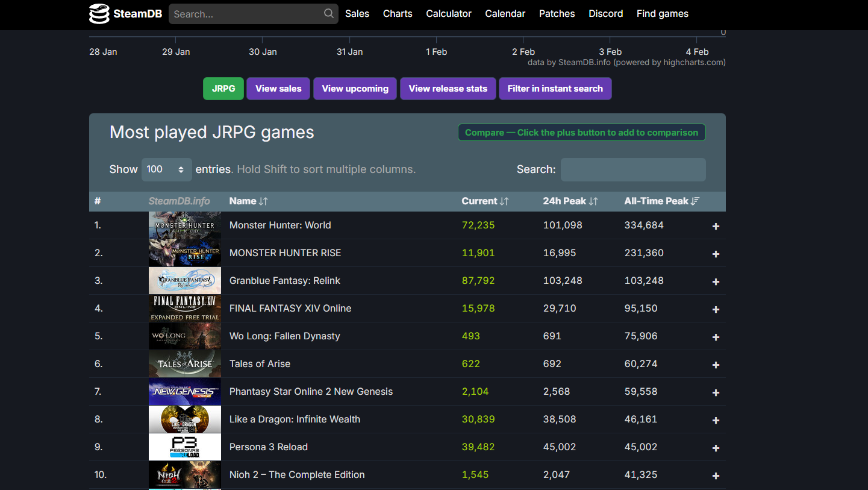Add Wo Long: Fallen Dynasty to comparison
Screen dimensions: 868x490
716,337
